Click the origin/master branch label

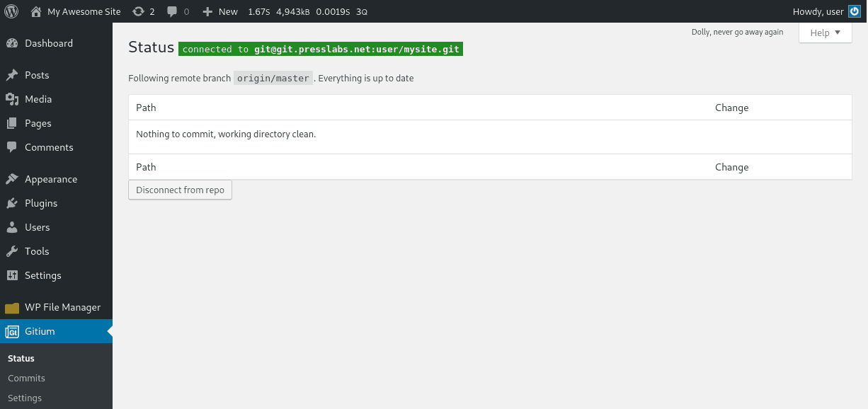(x=273, y=79)
